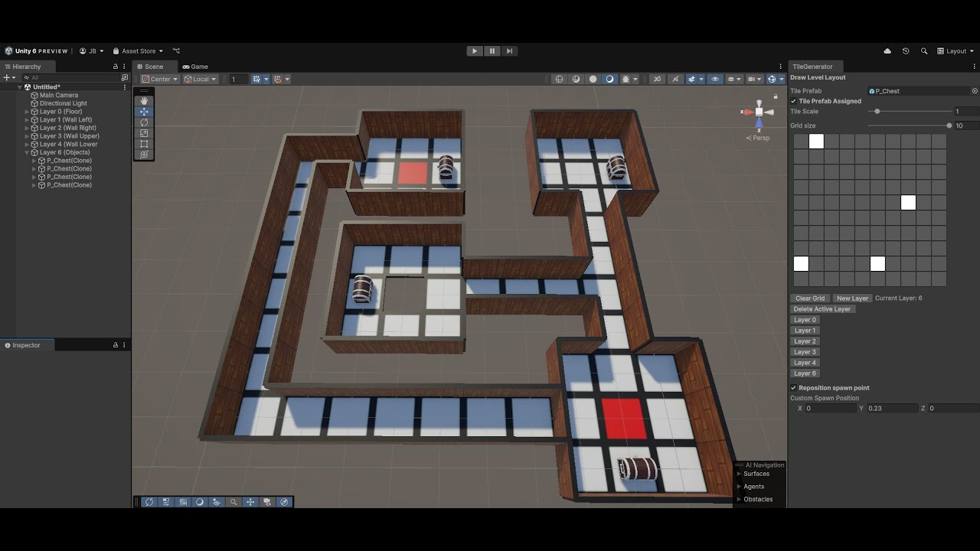980x551 pixels.
Task: Switch to the Game tab
Action: click(x=195, y=67)
